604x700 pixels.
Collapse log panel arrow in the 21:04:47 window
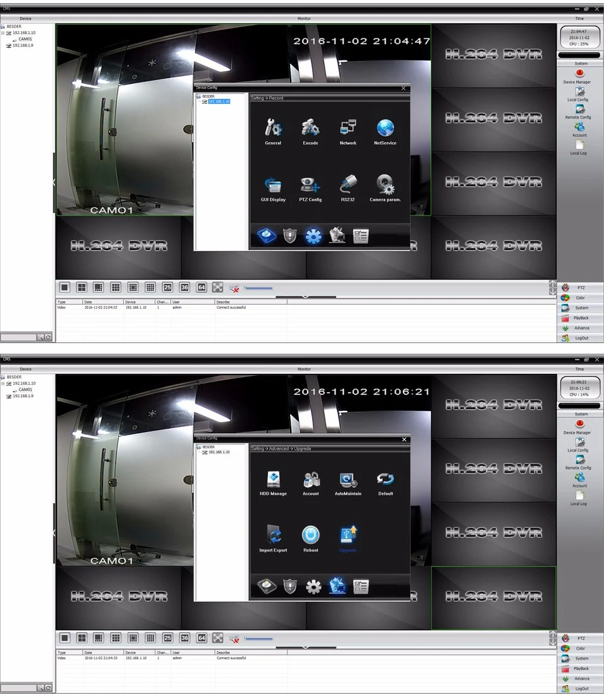(x=306, y=296)
